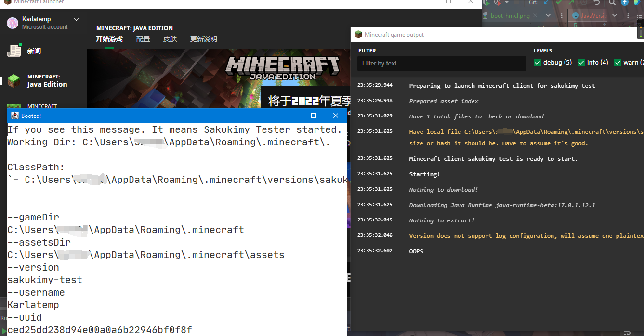
Task: Click the Git push green arrow
Action: [x=572, y=2]
